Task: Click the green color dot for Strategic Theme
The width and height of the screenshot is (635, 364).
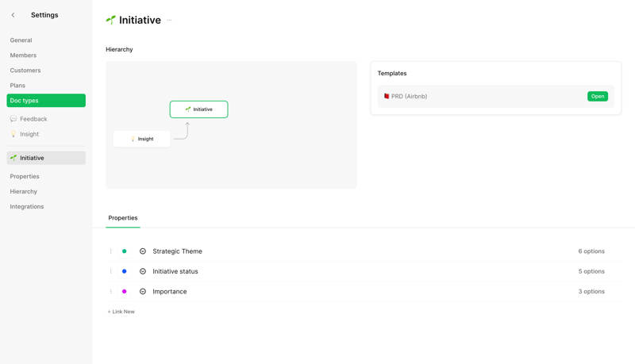Action: coord(125,251)
